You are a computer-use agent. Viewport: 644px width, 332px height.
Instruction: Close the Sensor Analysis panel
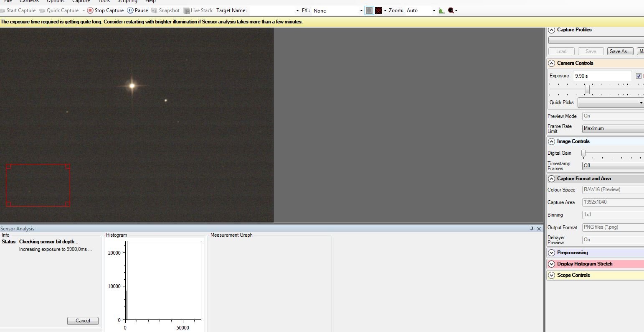coord(539,229)
